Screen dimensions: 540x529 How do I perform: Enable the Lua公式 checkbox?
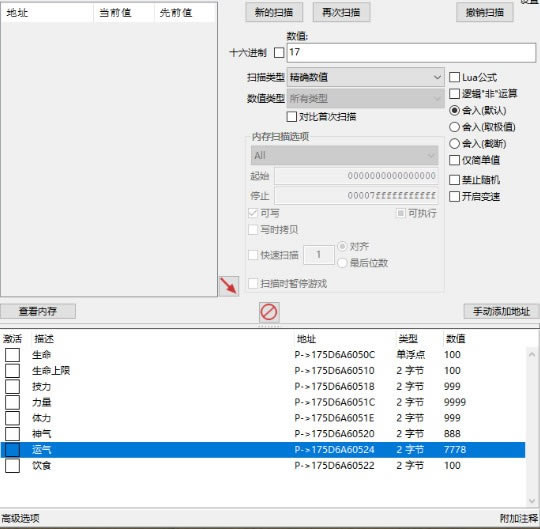454,77
